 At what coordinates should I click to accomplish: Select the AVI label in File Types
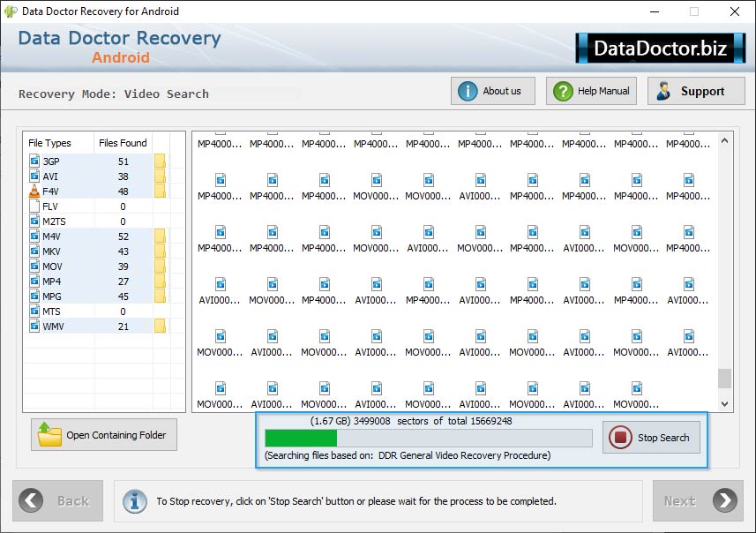[50, 176]
